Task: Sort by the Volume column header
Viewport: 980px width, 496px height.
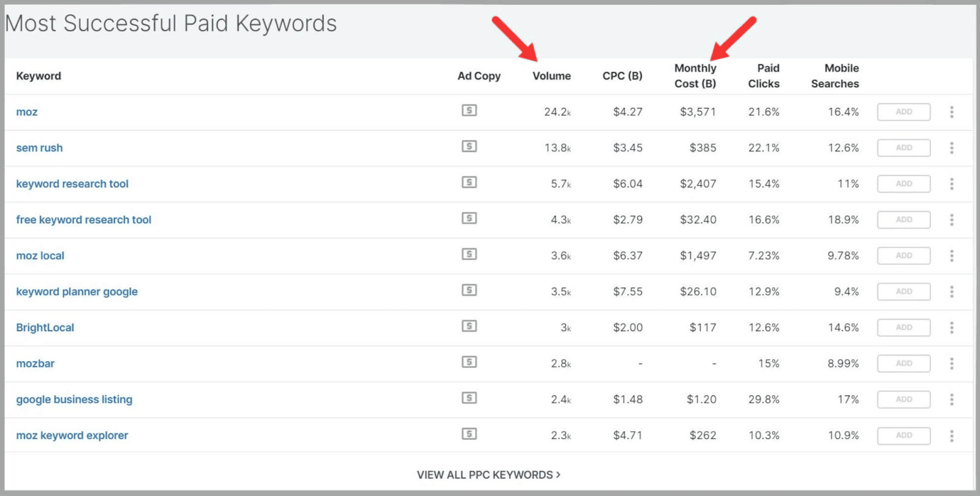Action: click(551, 76)
